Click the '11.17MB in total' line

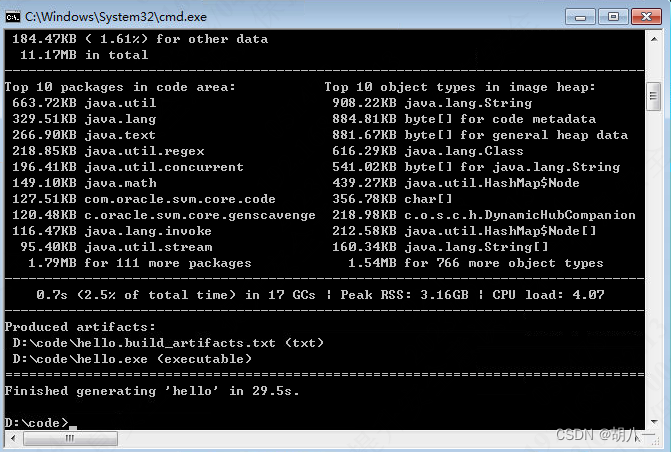84,55
